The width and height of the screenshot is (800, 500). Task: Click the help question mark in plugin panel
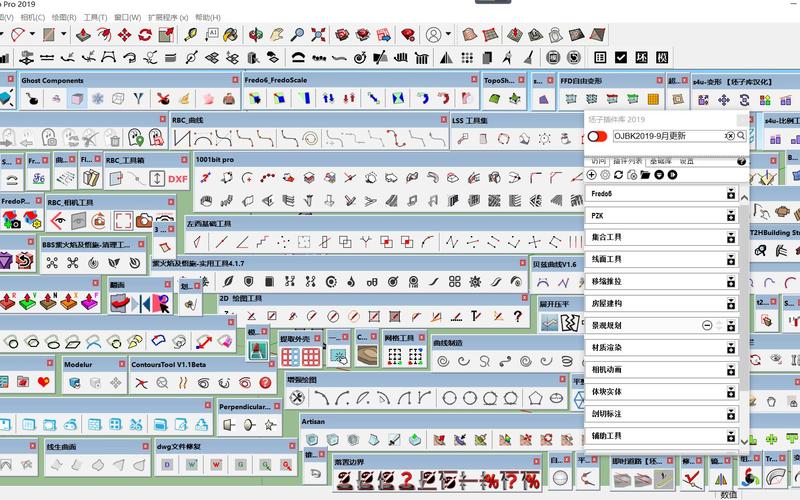(741, 160)
